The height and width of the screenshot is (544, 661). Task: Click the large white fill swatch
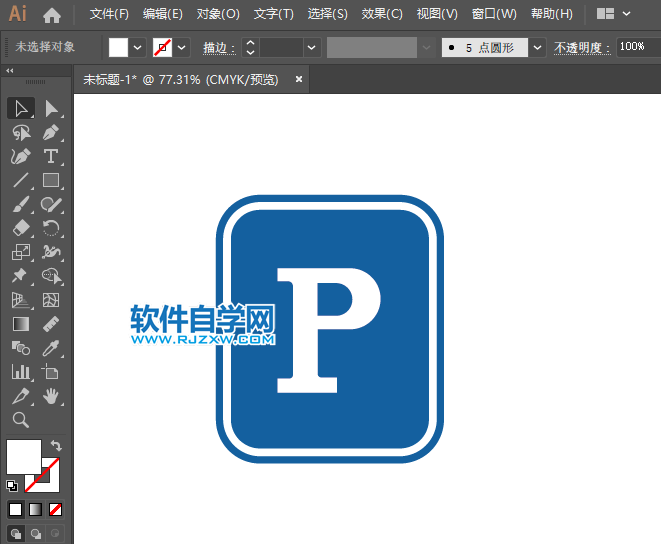click(x=24, y=457)
